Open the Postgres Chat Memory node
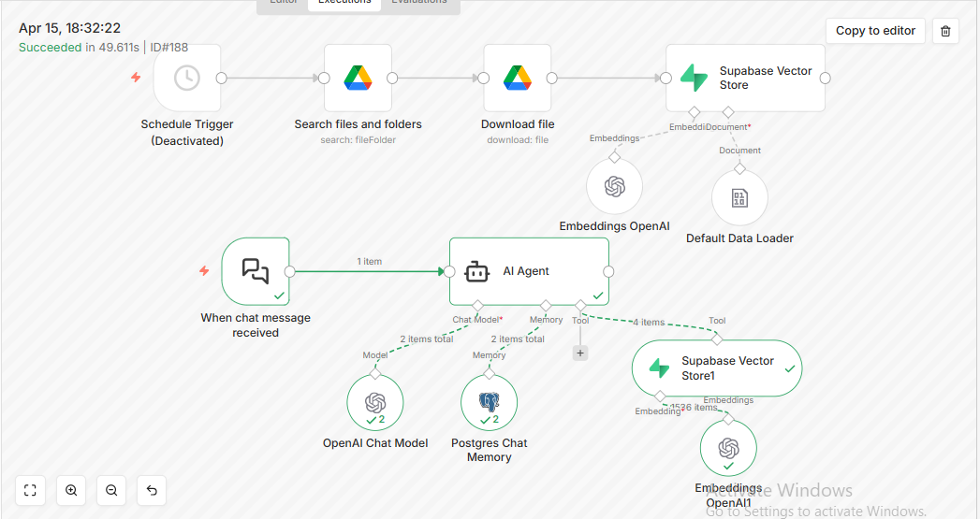This screenshot has width=980, height=519. click(x=489, y=403)
